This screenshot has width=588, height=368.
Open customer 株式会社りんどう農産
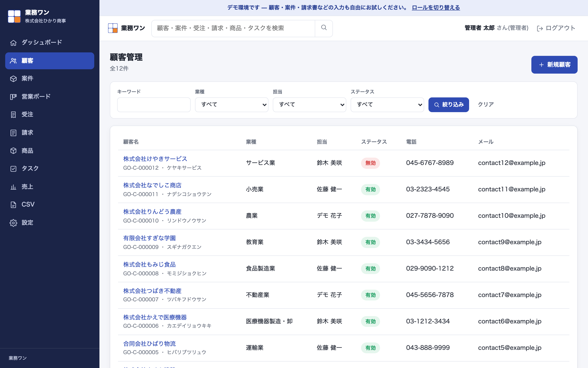point(152,212)
